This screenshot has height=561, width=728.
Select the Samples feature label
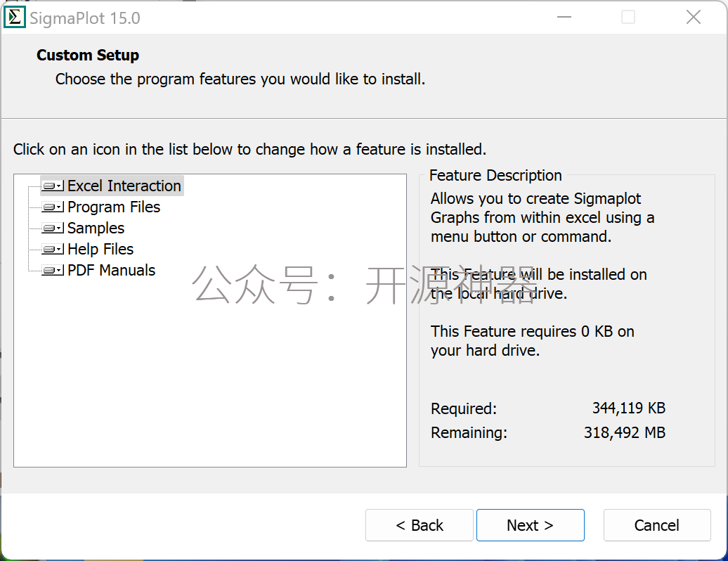pyautogui.click(x=96, y=228)
